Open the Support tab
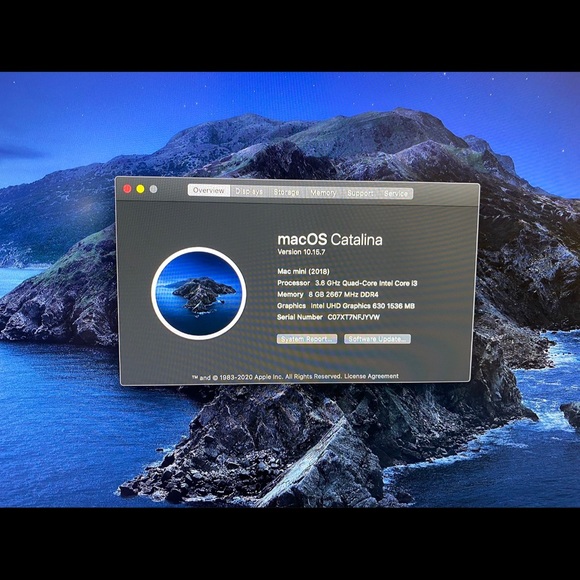This screenshot has height=580, width=580. [x=360, y=193]
